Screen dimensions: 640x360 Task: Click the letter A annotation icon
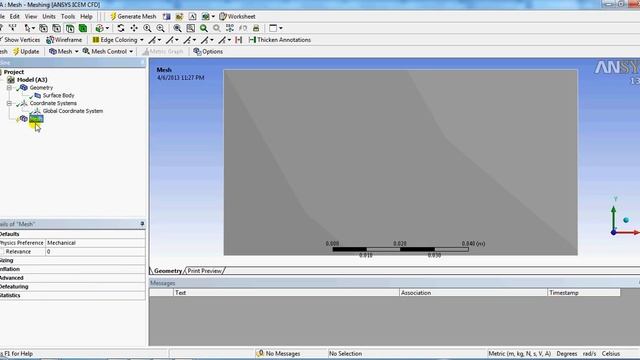click(x=192, y=16)
